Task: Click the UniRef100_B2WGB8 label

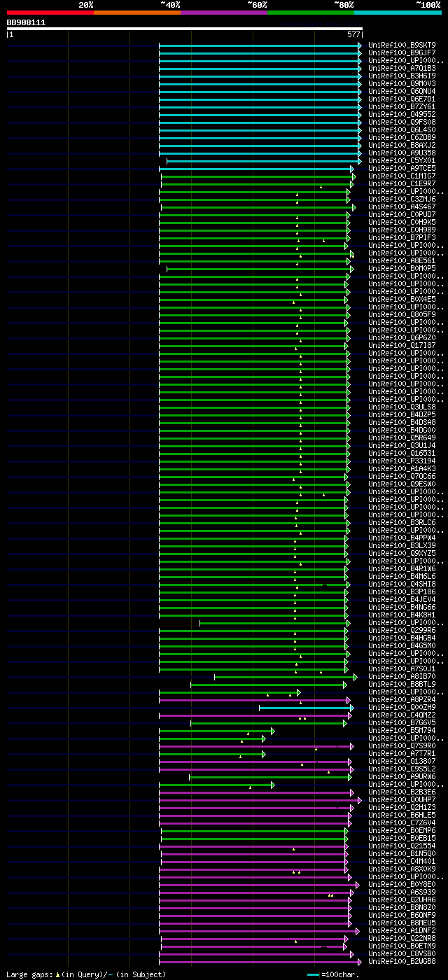Action: pos(402,961)
